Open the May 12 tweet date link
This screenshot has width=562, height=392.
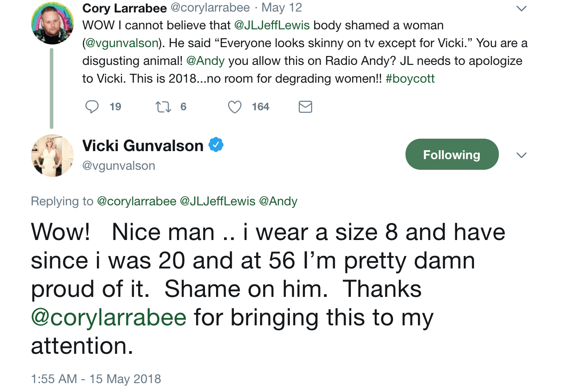pos(281,8)
